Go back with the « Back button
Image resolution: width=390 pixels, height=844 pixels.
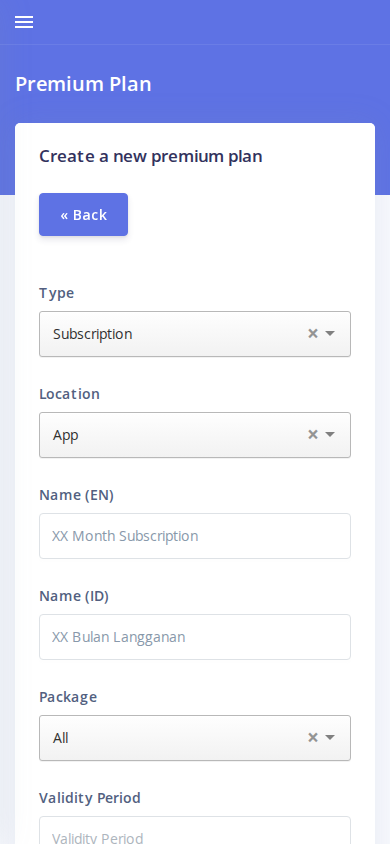coord(83,214)
